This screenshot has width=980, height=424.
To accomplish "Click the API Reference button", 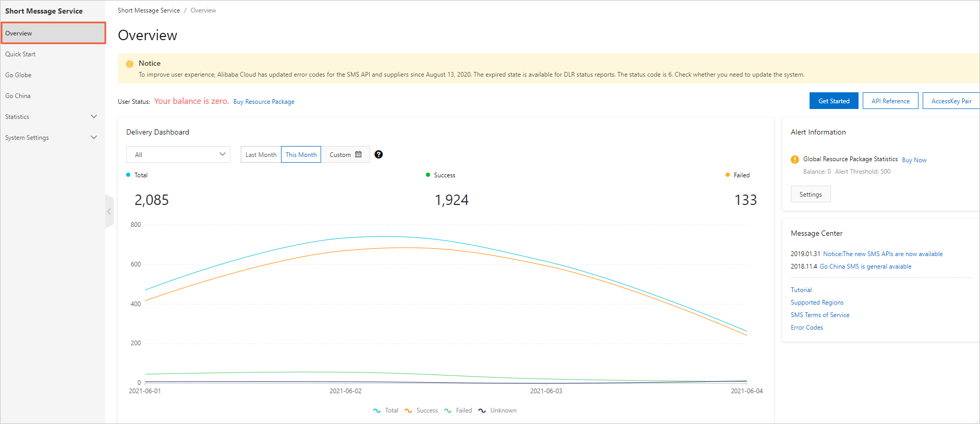I will pos(890,101).
